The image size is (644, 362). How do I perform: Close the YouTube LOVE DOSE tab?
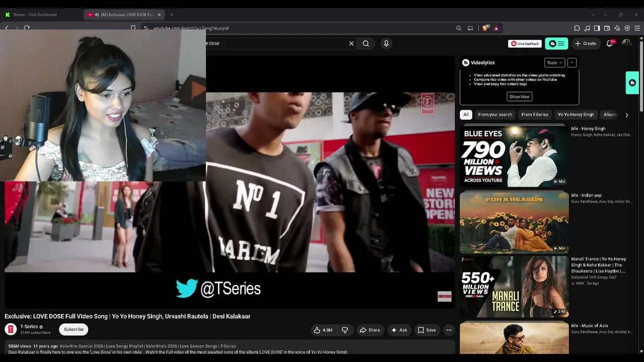coord(159,15)
